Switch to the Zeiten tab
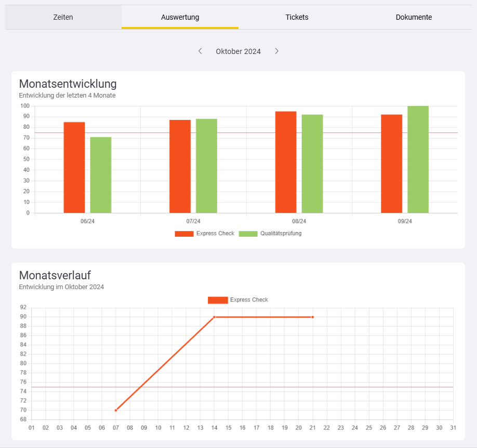The height and width of the screenshot is (448, 477). [63, 17]
